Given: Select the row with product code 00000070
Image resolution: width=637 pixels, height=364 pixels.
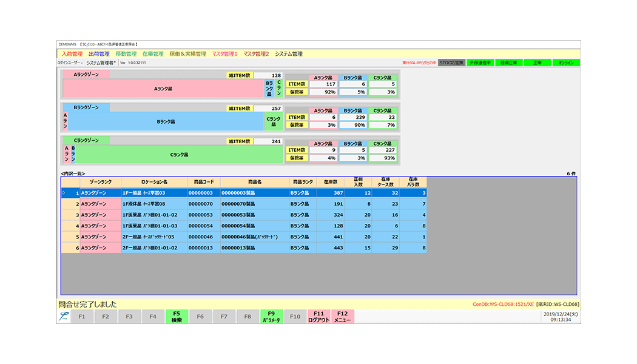Looking at the screenshot, I should tap(244, 204).
